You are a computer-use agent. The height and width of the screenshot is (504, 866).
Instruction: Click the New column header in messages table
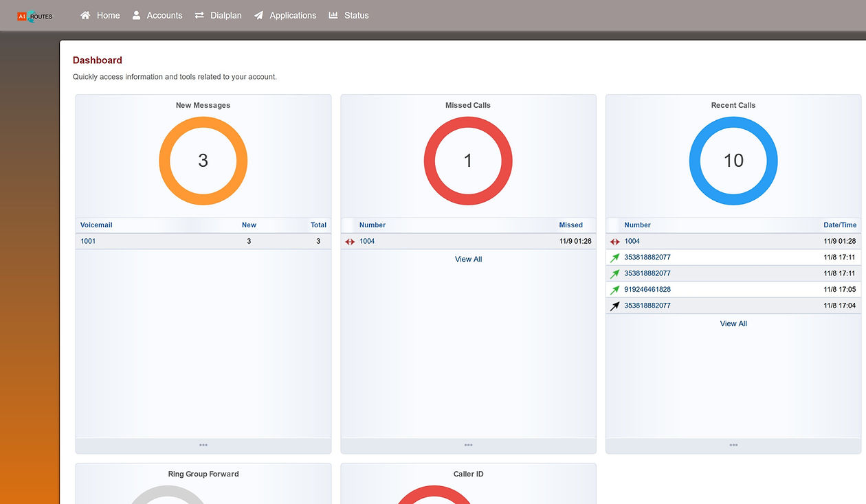(x=249, y=225)
